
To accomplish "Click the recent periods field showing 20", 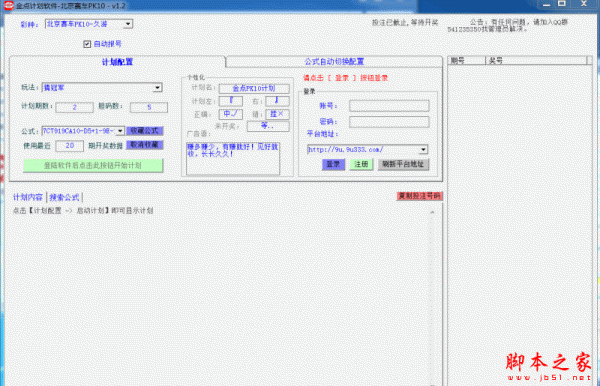I will 70,146.
